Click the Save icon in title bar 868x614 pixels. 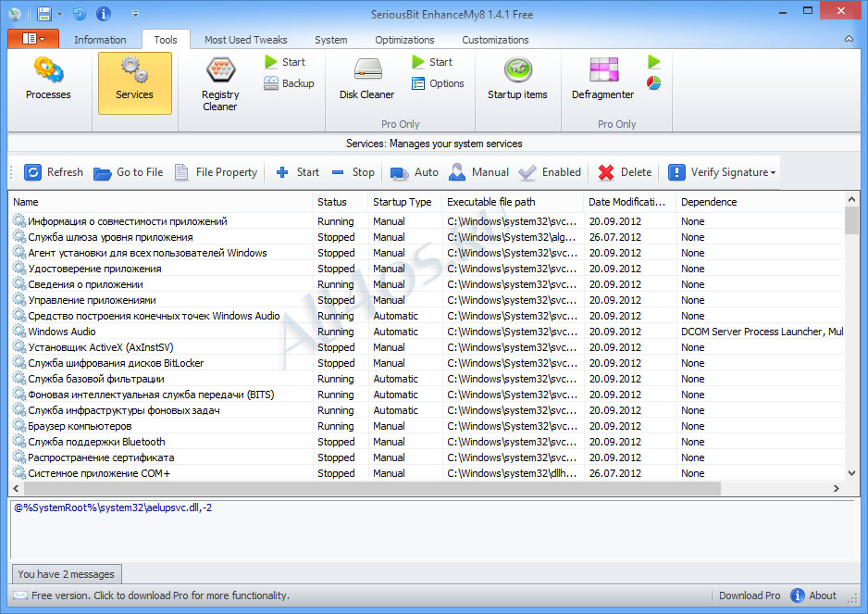click(x=43, y=14)
